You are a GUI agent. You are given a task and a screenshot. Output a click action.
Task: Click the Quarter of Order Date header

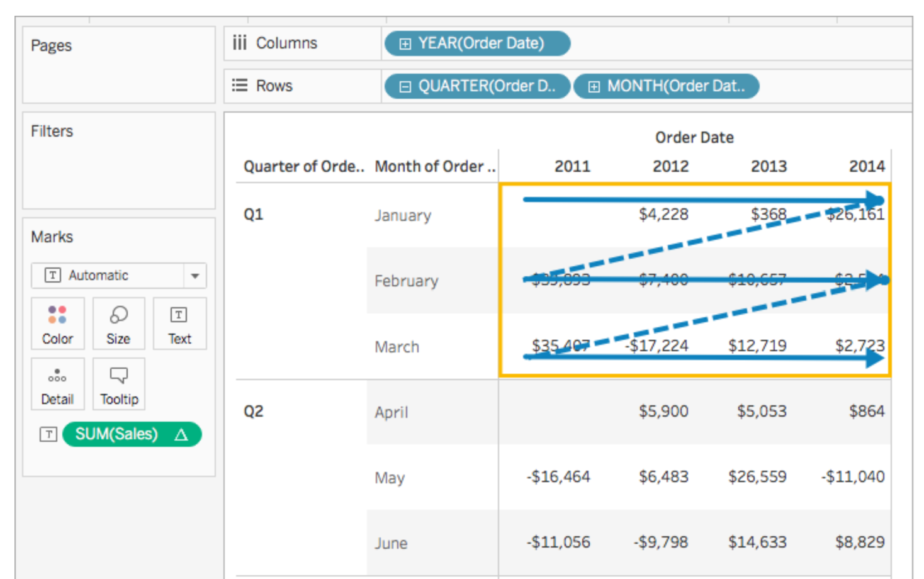304,166
